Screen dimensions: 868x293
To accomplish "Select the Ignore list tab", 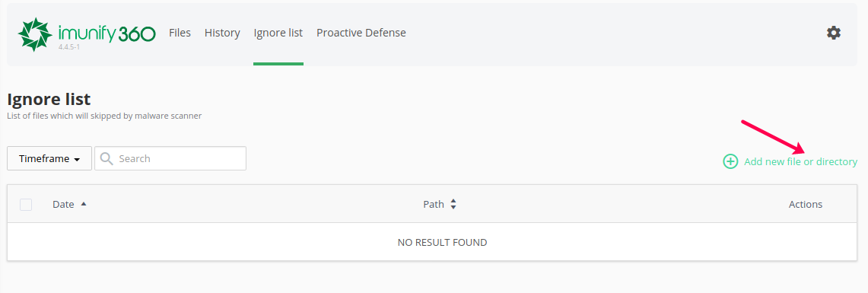I will point(278,33).
